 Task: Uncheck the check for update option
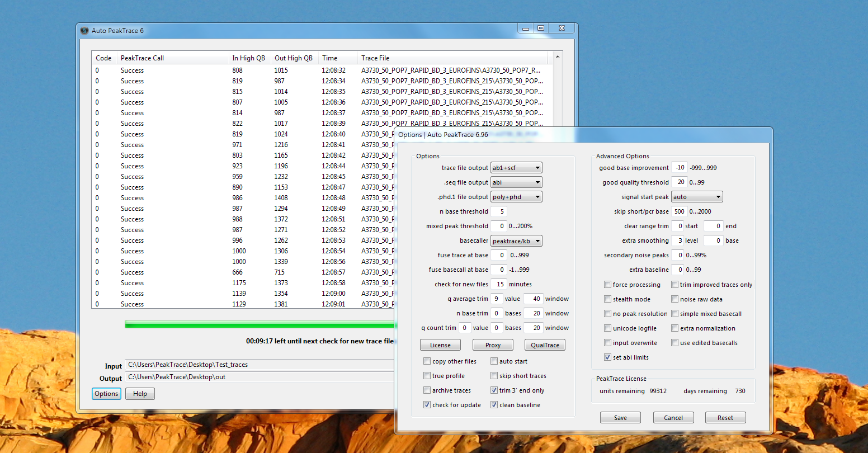tap(427, 405)
